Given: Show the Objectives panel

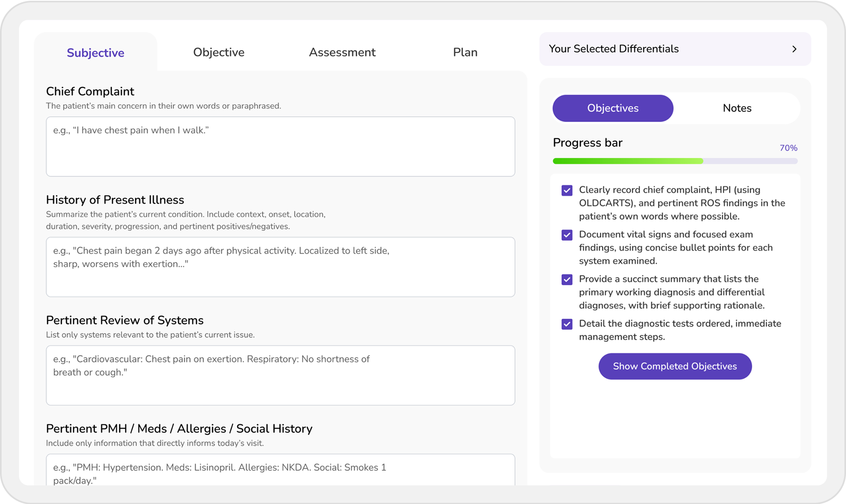Looking at the screenshot, I should [x=613, y=108].
